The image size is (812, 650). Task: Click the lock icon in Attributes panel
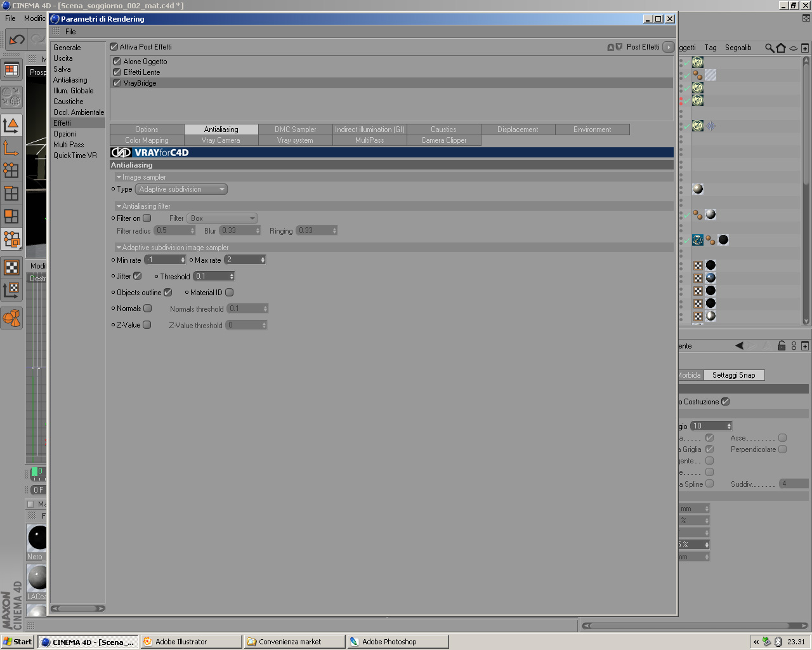(x=782, y=345)
